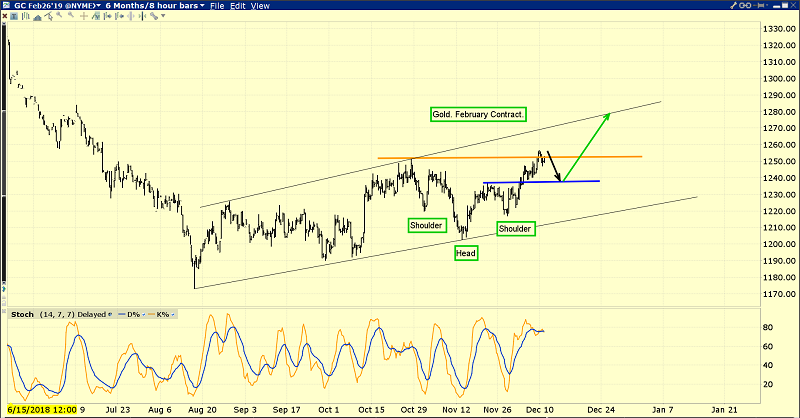Maximize the chart window

(x=785, y=5)
